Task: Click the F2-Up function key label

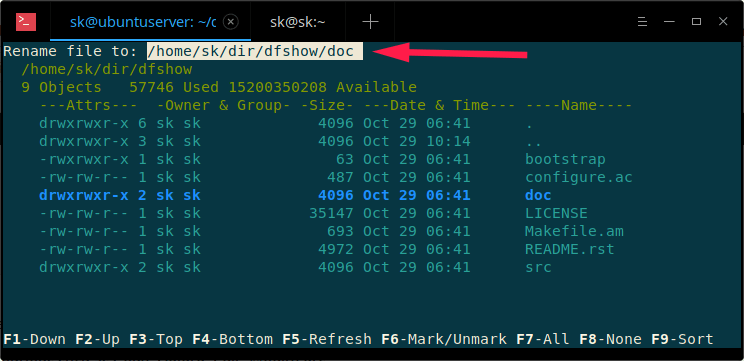Action: pos(97,340)
